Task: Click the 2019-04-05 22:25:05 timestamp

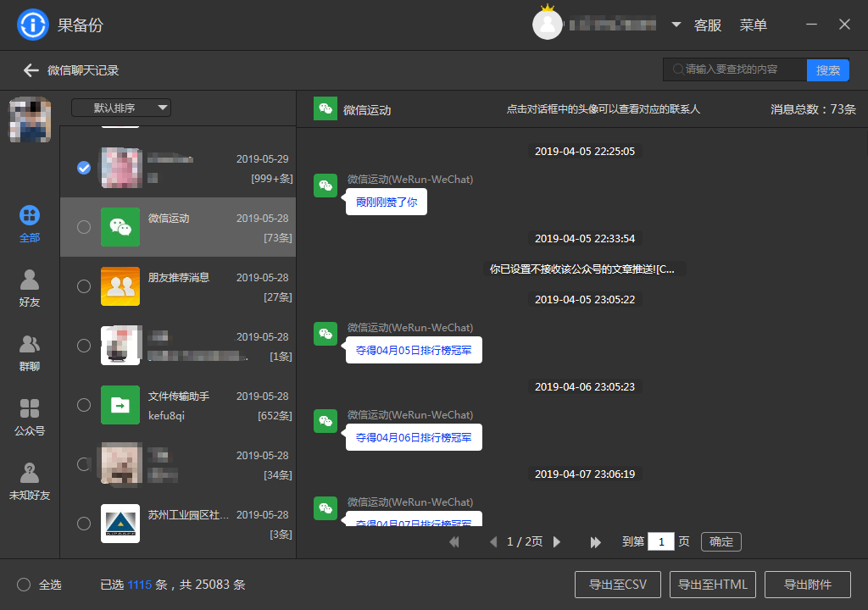Action: click(x=585, y=151)
